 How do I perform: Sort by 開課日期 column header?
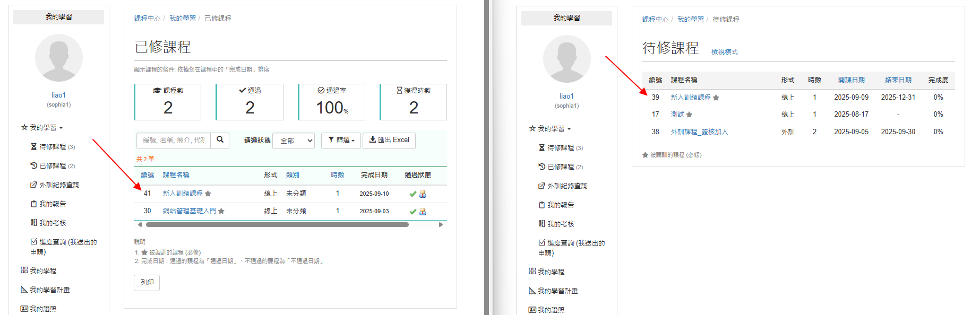point(852,80)
